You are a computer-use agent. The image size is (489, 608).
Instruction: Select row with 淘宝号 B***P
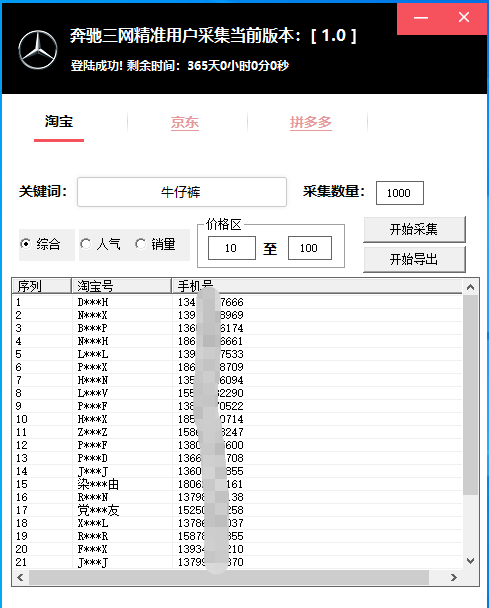tap(237, 328)
